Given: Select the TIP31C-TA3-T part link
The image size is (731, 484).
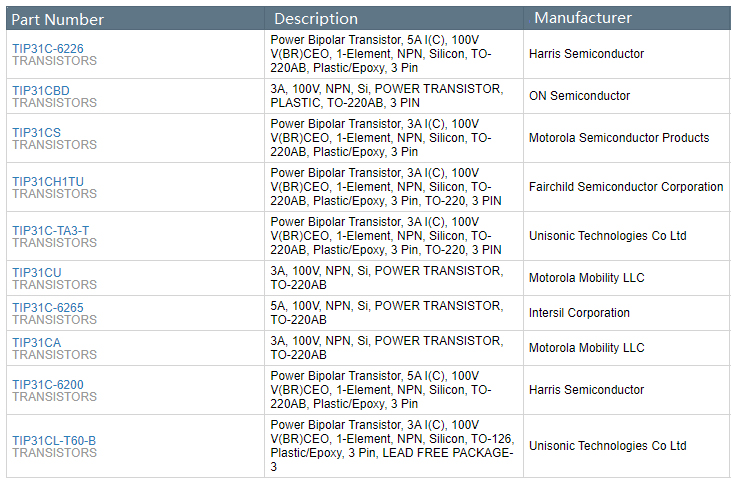Looking at the screenshot, I should (50, 230).
